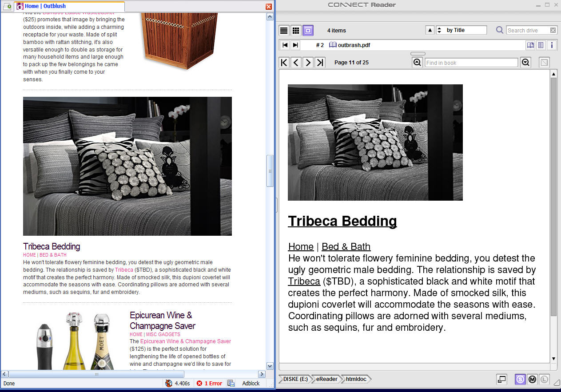Find next match in book
The width and height of the screenshot is (561, 392).
click(526, 63)
